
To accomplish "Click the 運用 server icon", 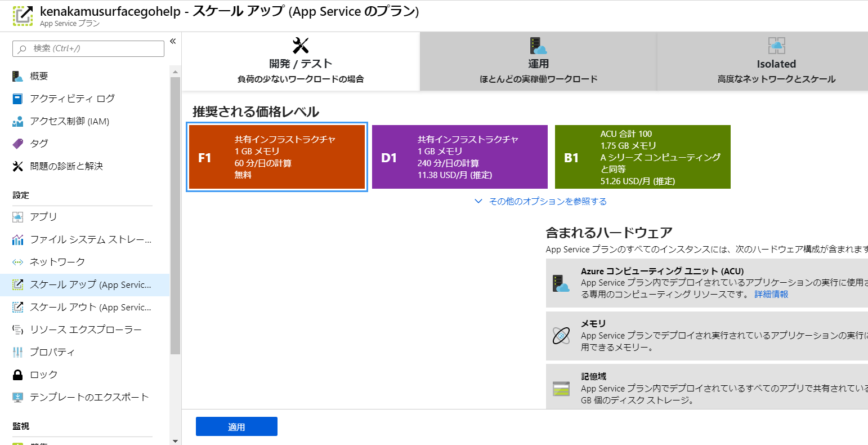I will click(x=539, y=45).
